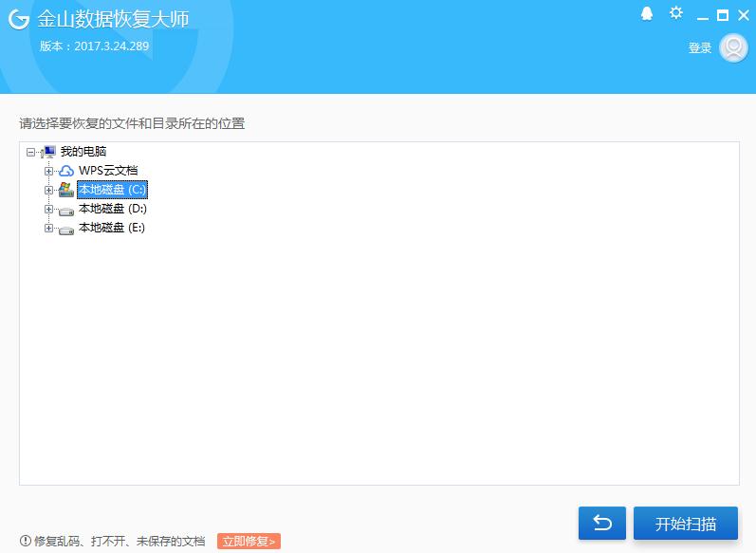Click the 登录 link
The height and width of the screenshot is (553, 756).
point(700,47)
